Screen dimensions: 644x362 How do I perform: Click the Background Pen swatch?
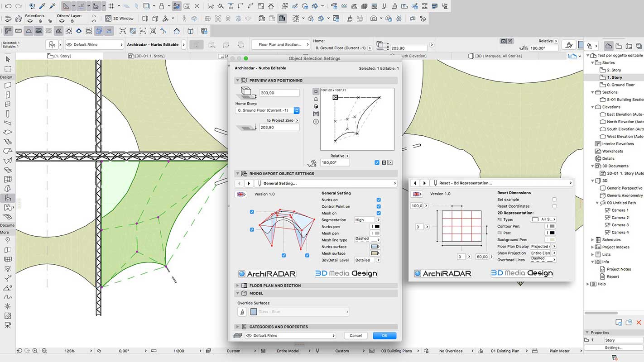point(551,240)
